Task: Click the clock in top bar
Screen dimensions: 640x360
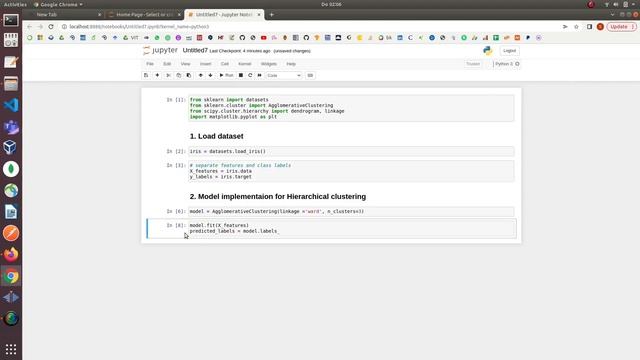Action: pyautogui.click(x=331, y=4)
